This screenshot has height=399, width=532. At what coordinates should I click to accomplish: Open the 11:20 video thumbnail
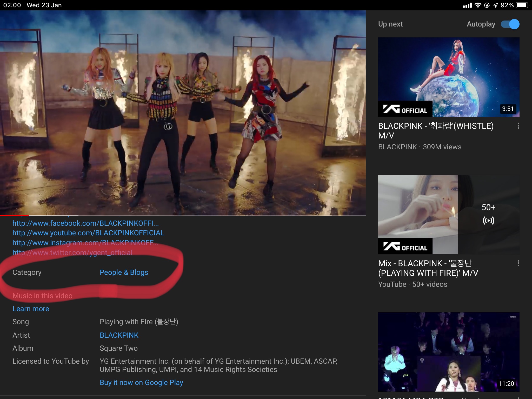pos(449,352)
